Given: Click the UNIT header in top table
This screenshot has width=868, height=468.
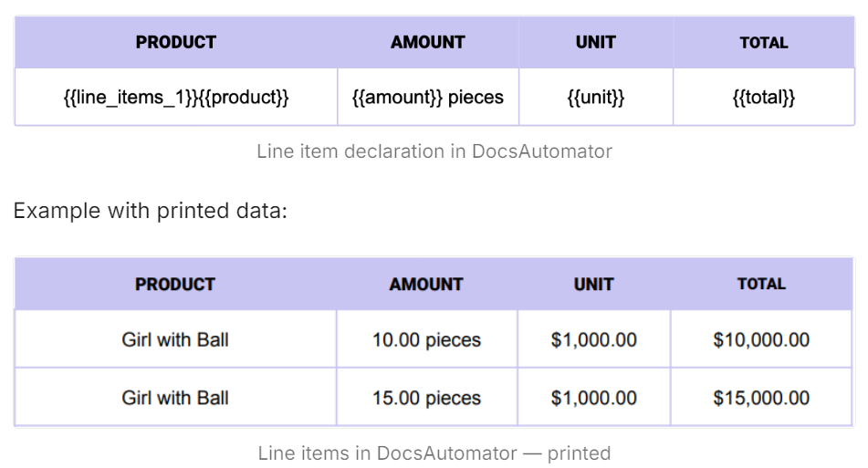Looking at the screenshot, I should (x=596, y=43).
